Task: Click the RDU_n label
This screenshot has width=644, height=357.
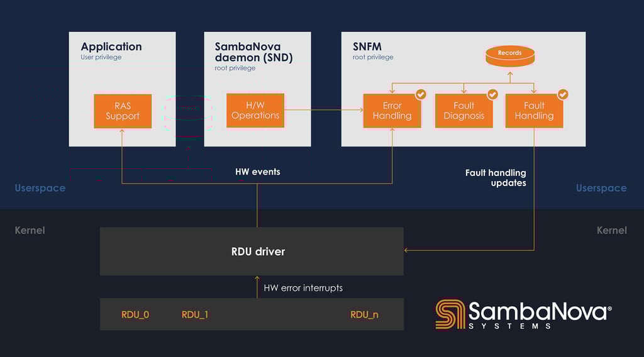Action: [x=364, y=315]
